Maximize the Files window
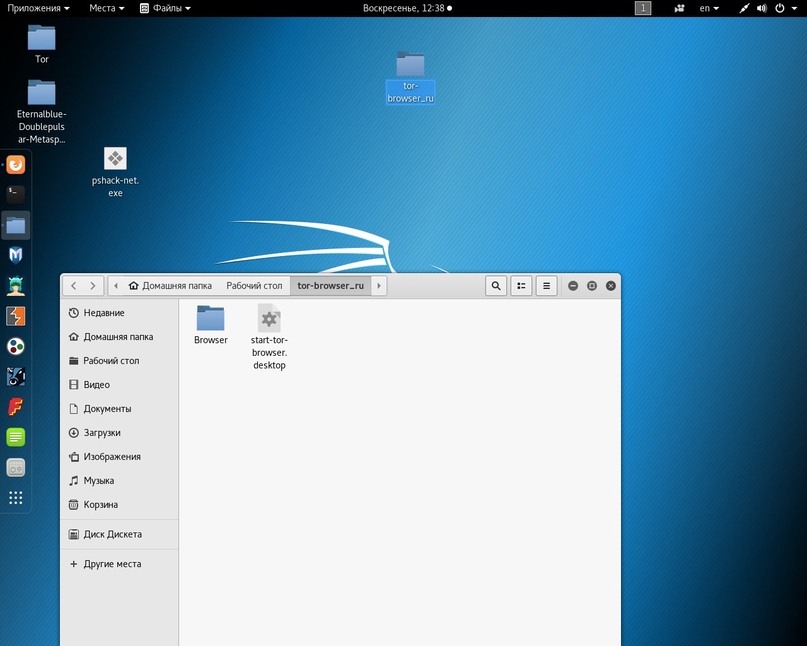807x646 pixels. point(592,286)
